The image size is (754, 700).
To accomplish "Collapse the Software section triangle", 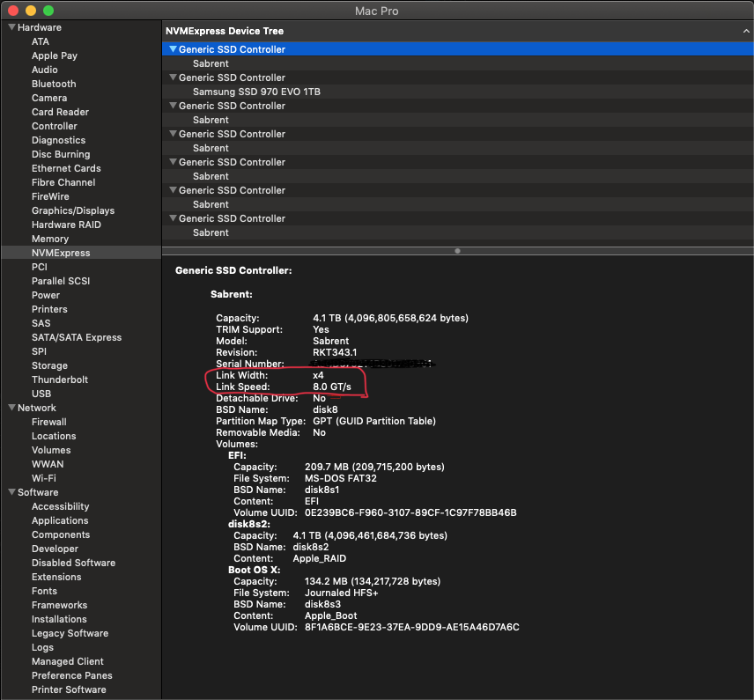I will pos(12,492).
